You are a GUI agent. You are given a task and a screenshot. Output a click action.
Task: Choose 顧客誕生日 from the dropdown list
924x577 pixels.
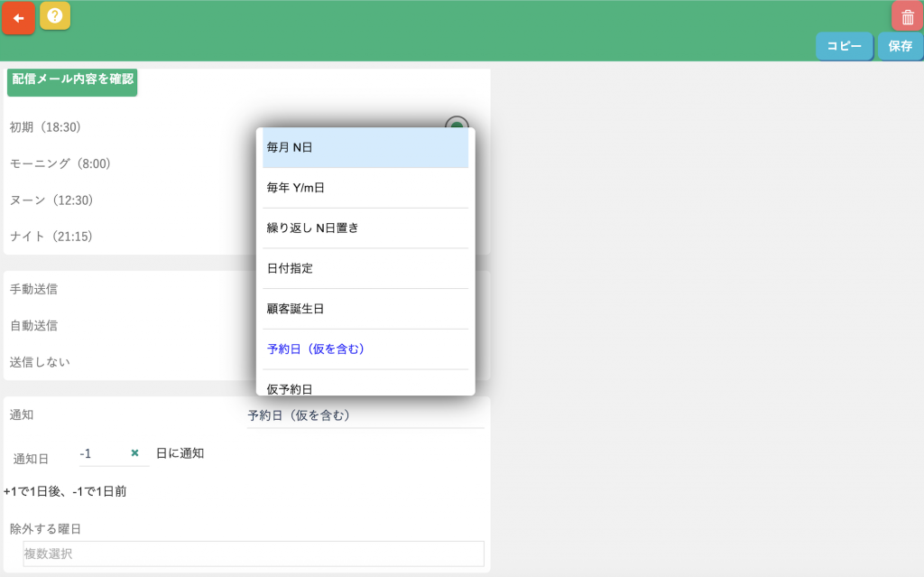[365, 309]
